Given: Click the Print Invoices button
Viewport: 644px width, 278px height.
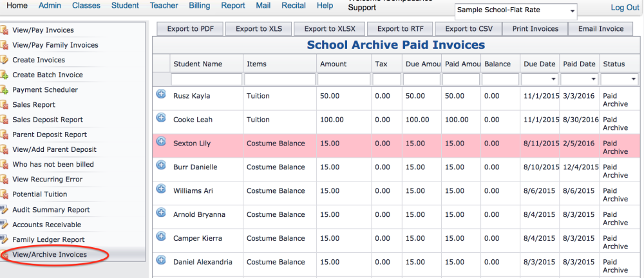Looking at the screenshot, I should (x=536, y=29).
